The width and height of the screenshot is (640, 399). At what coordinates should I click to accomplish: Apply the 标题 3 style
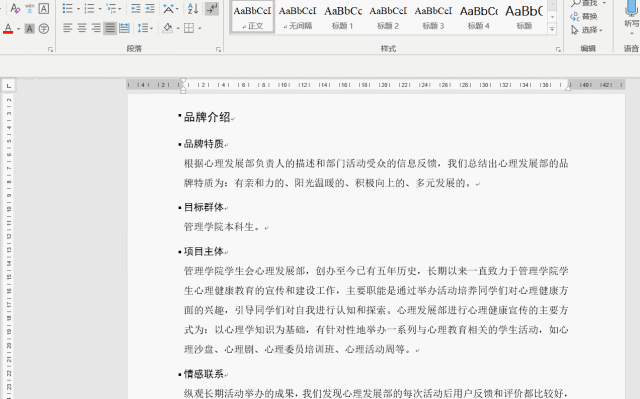pos(433,17)
